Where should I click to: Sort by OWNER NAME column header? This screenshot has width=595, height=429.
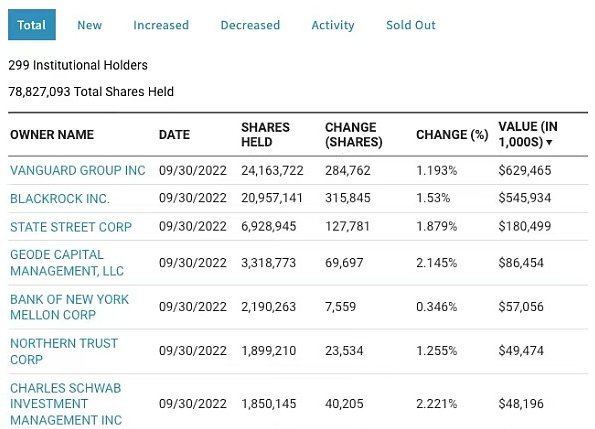point(52,135)
